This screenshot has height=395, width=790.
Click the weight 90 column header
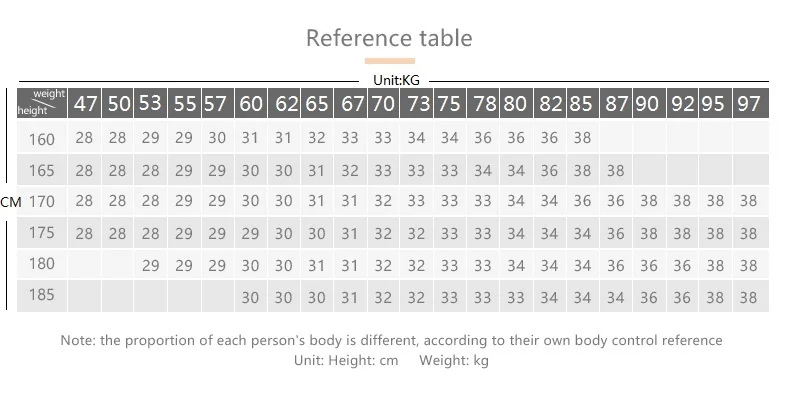(649, 103)
